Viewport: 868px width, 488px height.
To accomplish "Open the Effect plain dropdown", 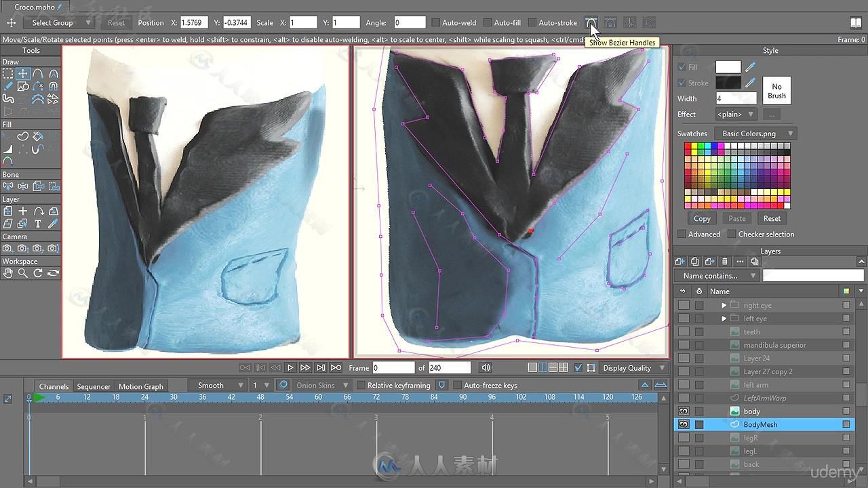I will (x=736, y=115).
